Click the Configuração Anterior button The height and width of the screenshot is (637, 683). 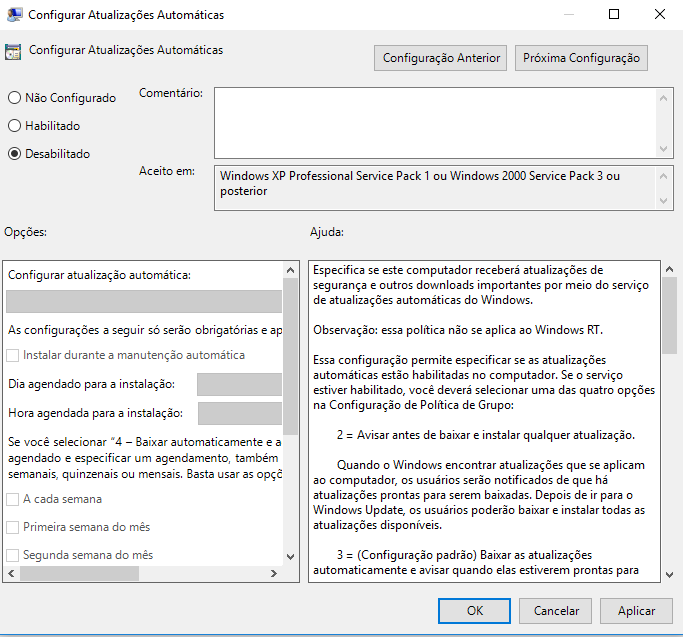click(440, 58)
